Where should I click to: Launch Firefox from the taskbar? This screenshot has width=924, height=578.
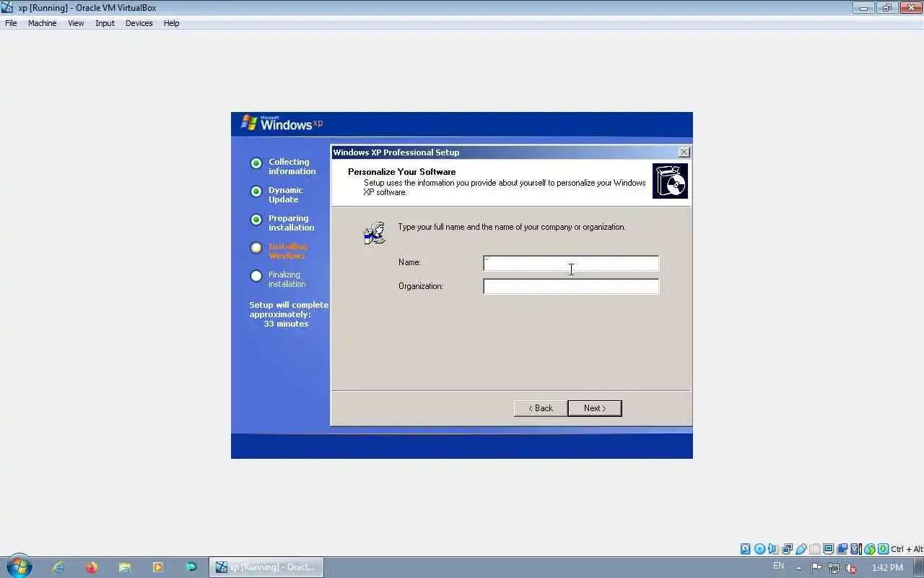(92, 567)
